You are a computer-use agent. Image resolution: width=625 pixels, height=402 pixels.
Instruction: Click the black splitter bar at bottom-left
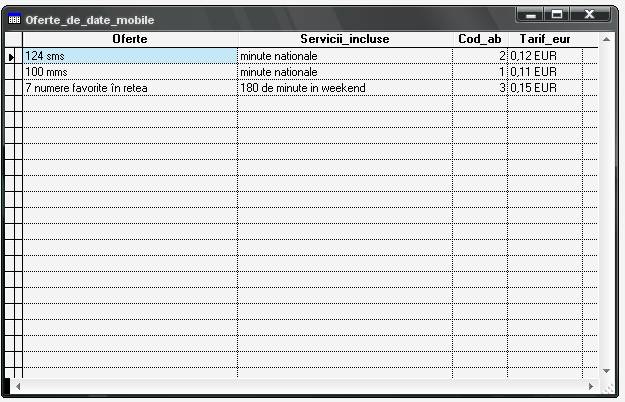click(6, 386)
